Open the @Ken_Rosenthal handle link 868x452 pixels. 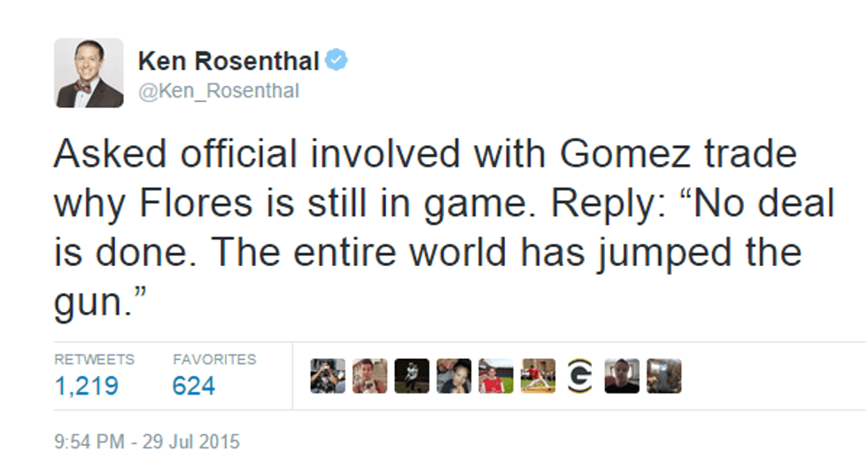coord(219,91)
